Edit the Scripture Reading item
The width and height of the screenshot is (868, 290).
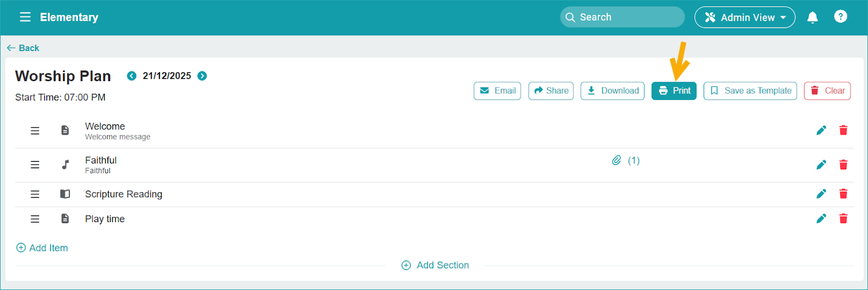821,194
